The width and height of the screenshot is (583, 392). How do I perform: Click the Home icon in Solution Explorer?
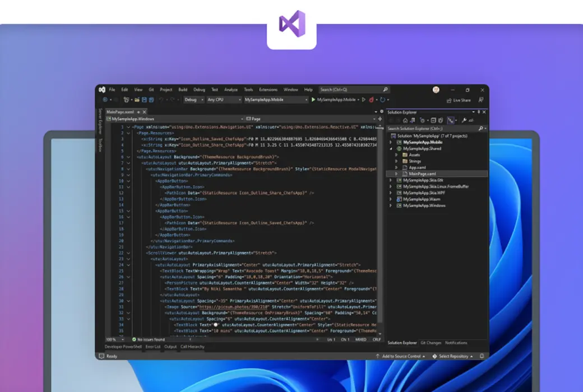[x=405, y=120]
